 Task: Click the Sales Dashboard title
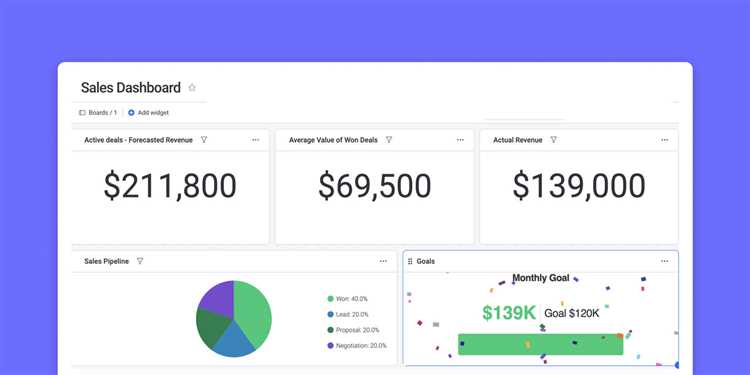point(131,88)
